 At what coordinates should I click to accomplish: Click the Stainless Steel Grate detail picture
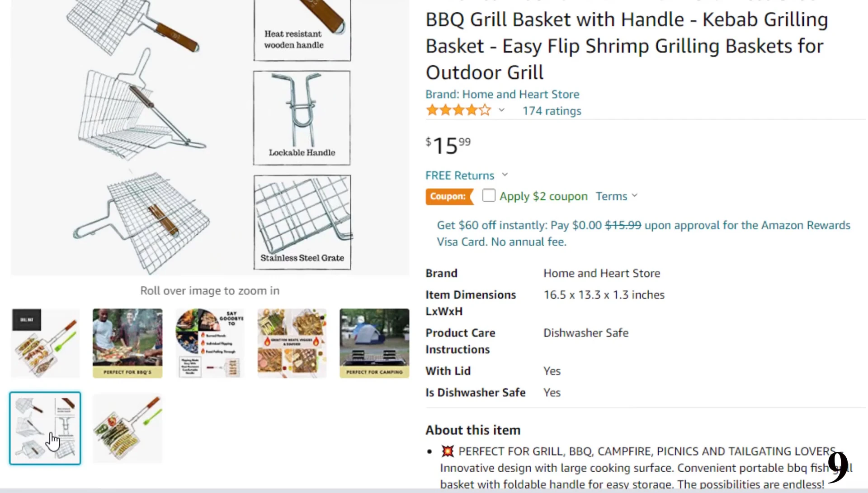(302, 223)
